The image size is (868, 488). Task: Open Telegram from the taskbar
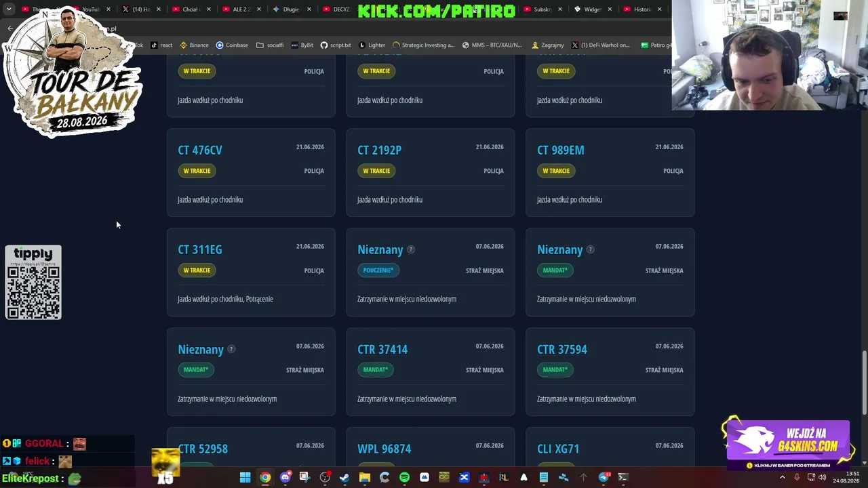pyautogui.click(x=604, y=477)
